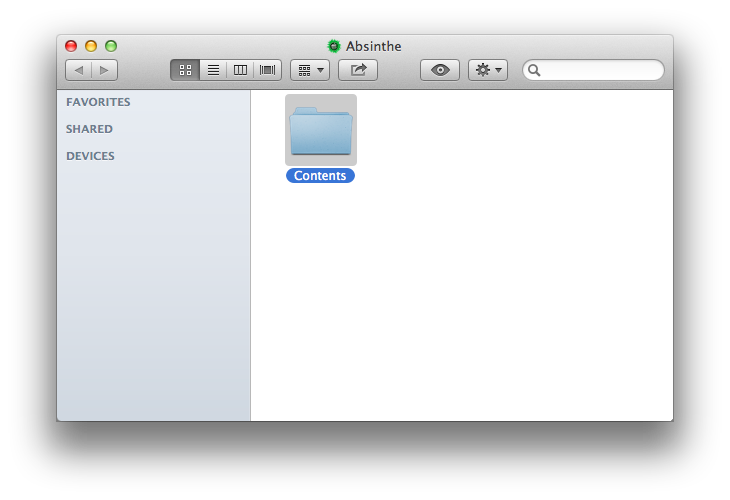Click the SHARED sidebar heading

point(89,129)
